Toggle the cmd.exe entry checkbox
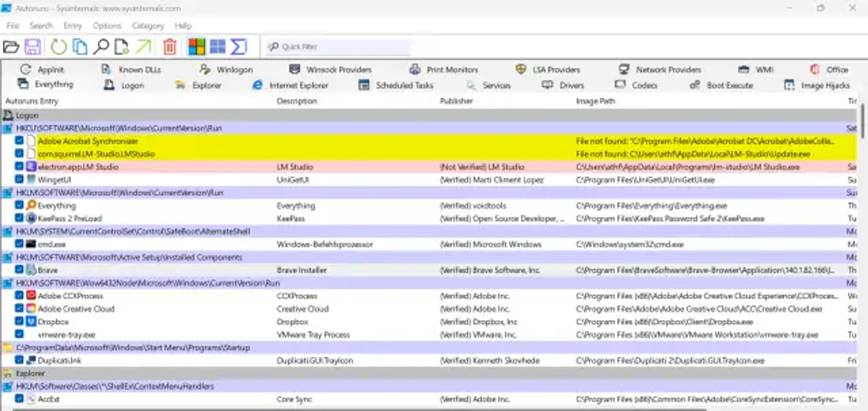Viewport: 868px width, 411px height. (x=19, y=244)
